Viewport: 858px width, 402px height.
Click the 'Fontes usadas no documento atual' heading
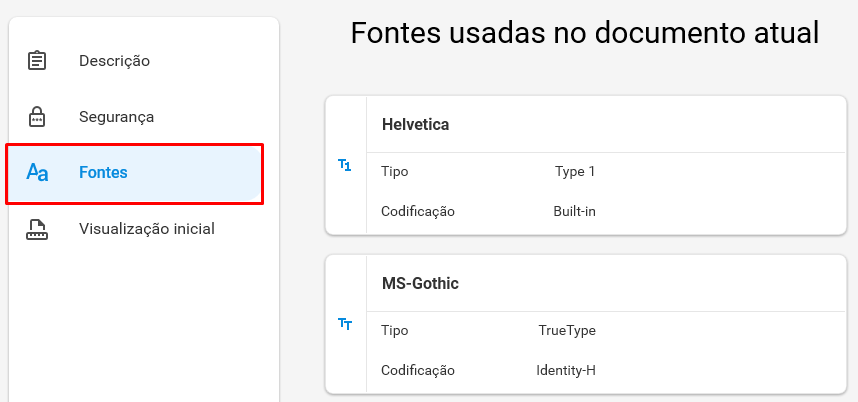point(585,33)
